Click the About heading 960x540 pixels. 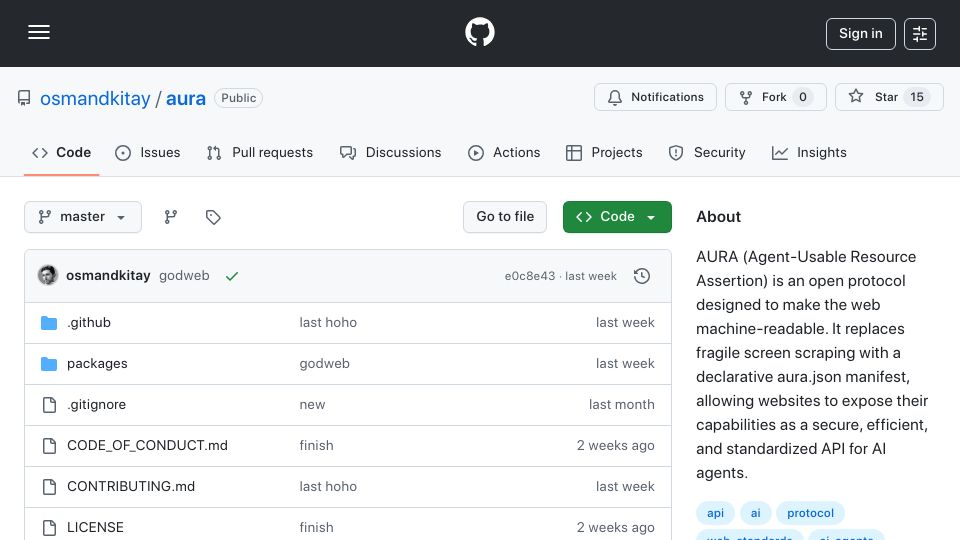coord(718,217)
